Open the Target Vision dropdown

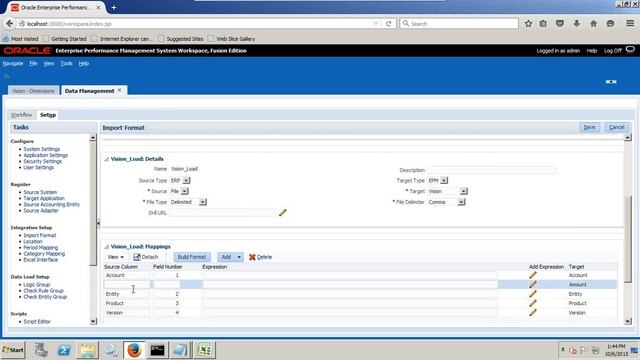(464, 191)
